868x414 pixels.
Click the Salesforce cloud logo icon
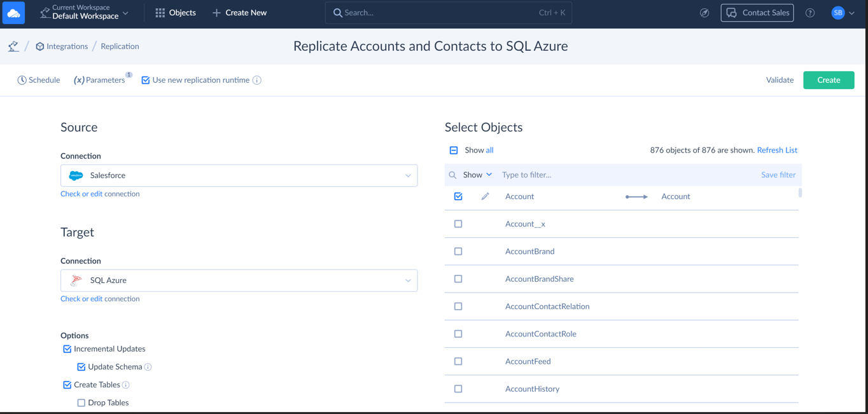click(x=76, y=176)
